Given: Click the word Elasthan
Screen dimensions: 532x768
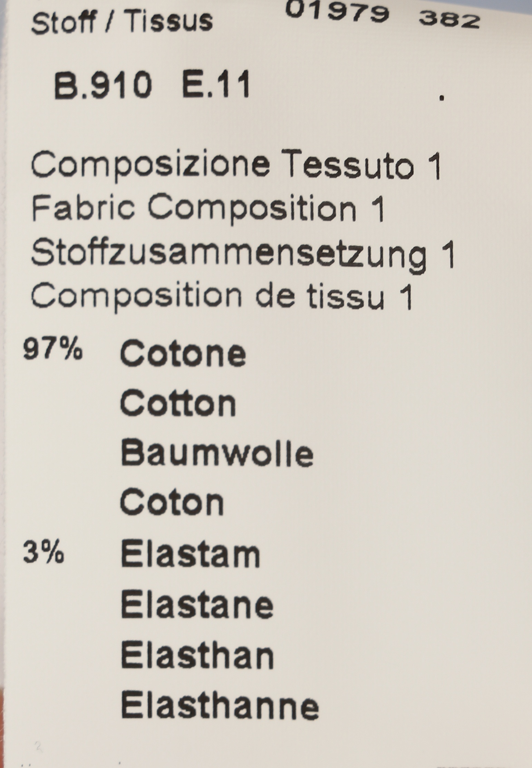Looking at the screenshot, I should [197, 655].
